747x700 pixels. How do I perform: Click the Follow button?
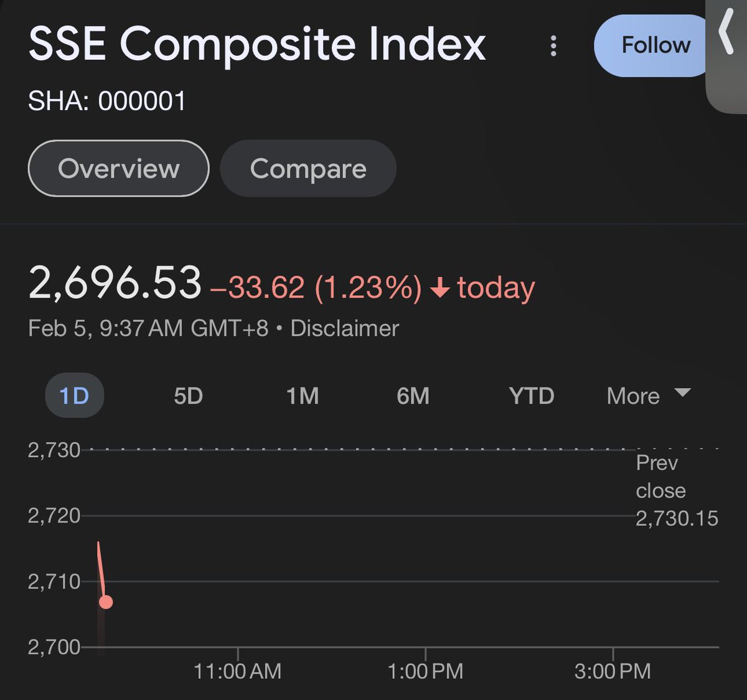[x=654, y=46]
